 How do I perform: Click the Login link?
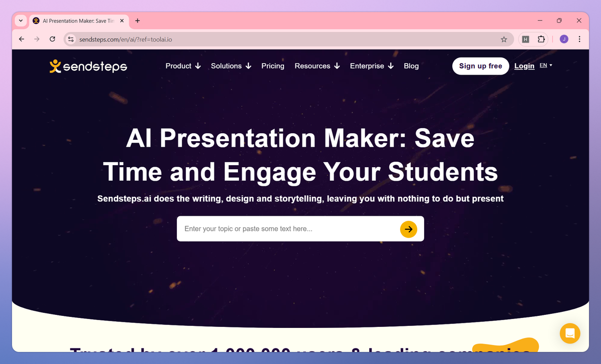pos(524,66)
